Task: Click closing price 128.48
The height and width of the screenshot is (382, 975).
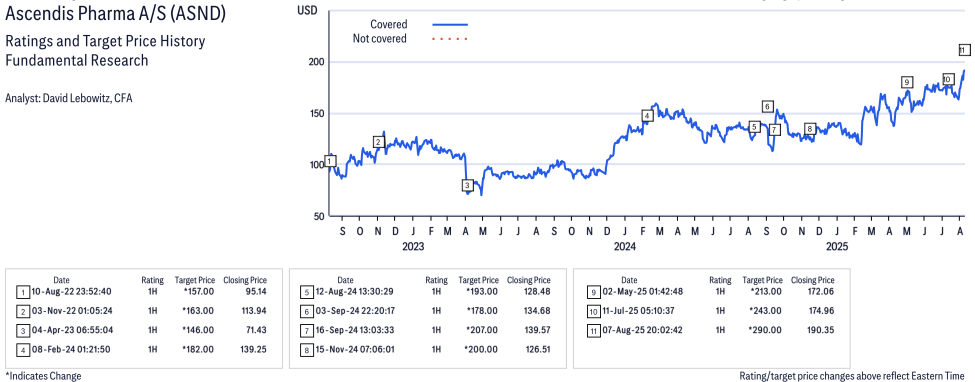Action: pyautogui.click(x=537, y=291)
